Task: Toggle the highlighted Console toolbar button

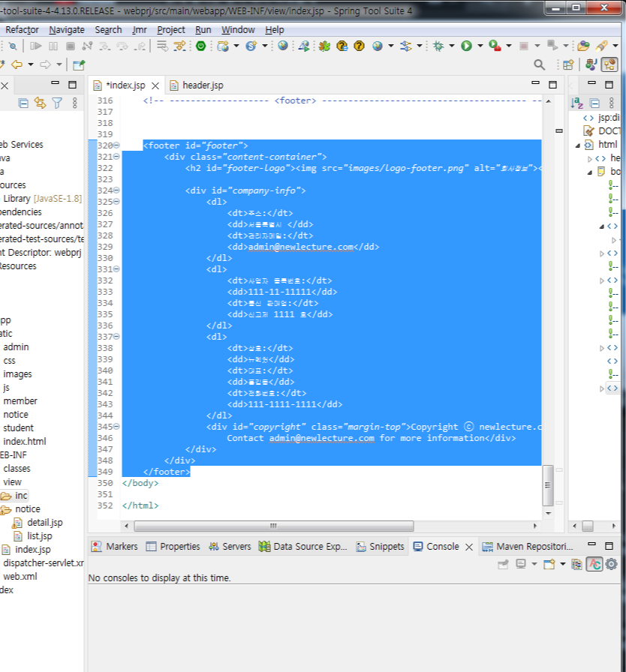Action: (594, 564)
